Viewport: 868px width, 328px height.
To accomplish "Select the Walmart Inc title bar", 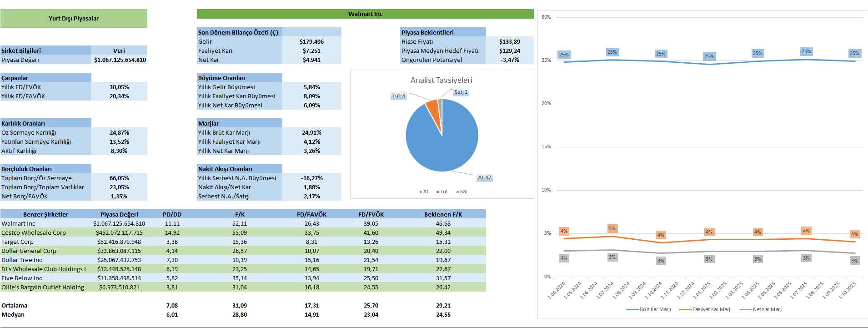I will pyautogui.click(x=365, y=14).
